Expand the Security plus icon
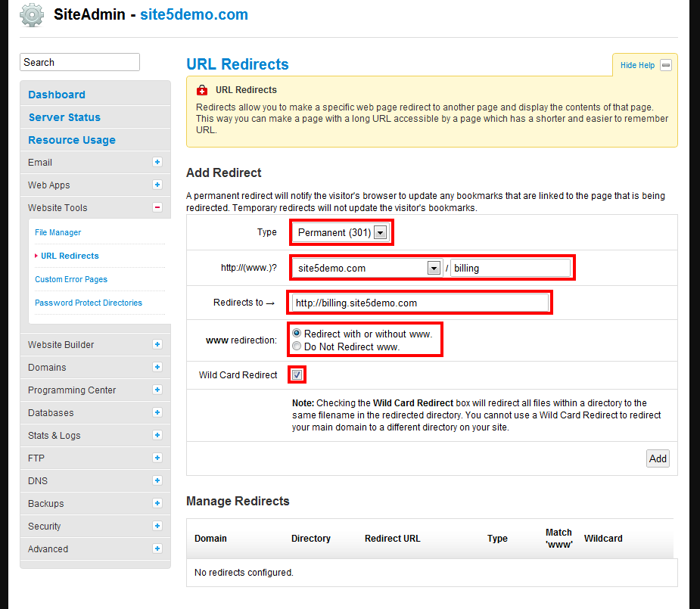700x609 pixels. click(x=157, y=526)
